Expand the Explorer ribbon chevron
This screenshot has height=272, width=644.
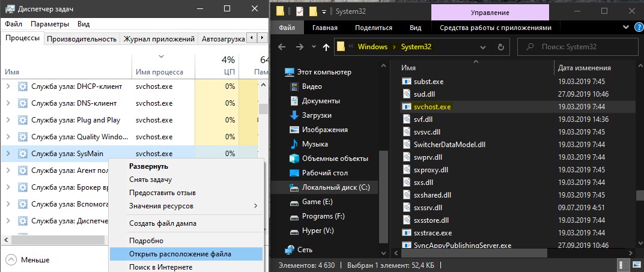[625, 28]
